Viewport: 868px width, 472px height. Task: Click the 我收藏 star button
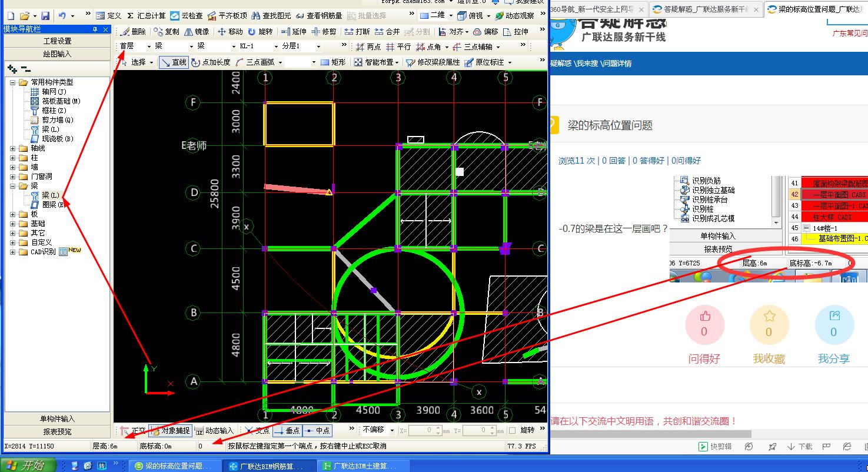pos(769,325)
